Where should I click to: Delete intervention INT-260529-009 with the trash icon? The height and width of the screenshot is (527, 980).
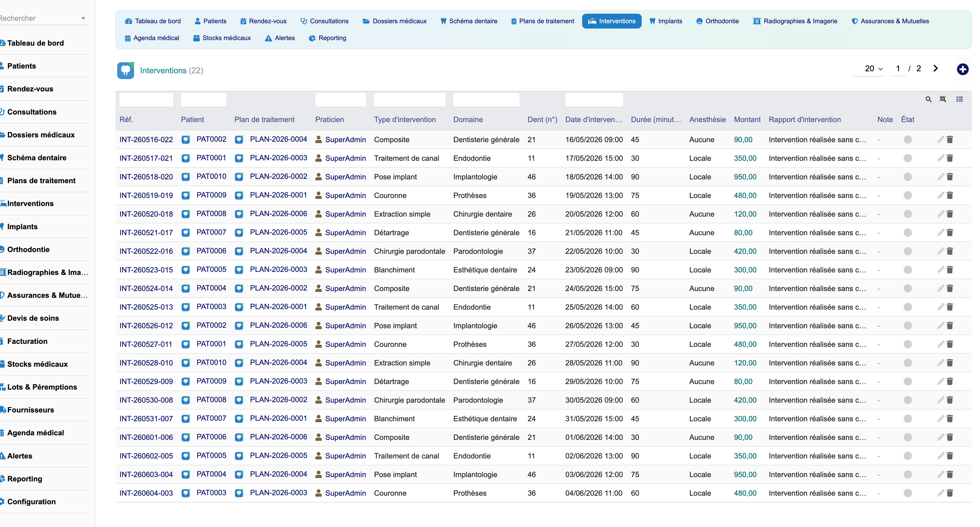coord(950,381)
